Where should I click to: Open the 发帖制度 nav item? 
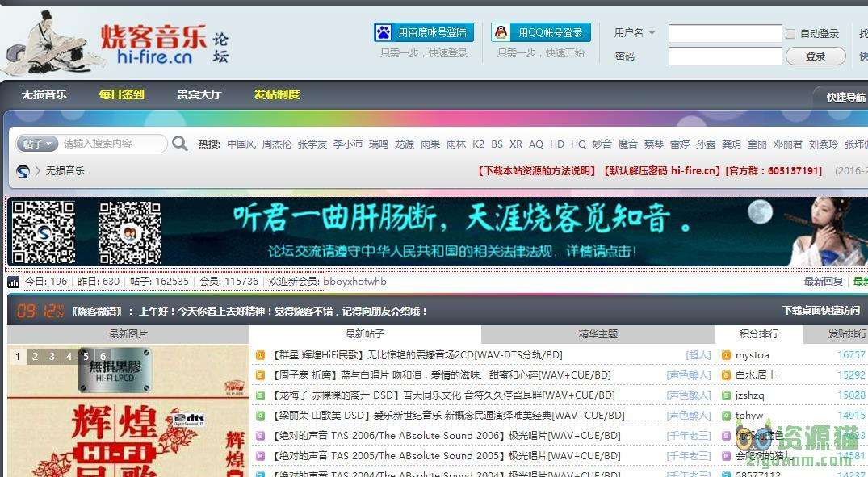click(x=277, y=94)
